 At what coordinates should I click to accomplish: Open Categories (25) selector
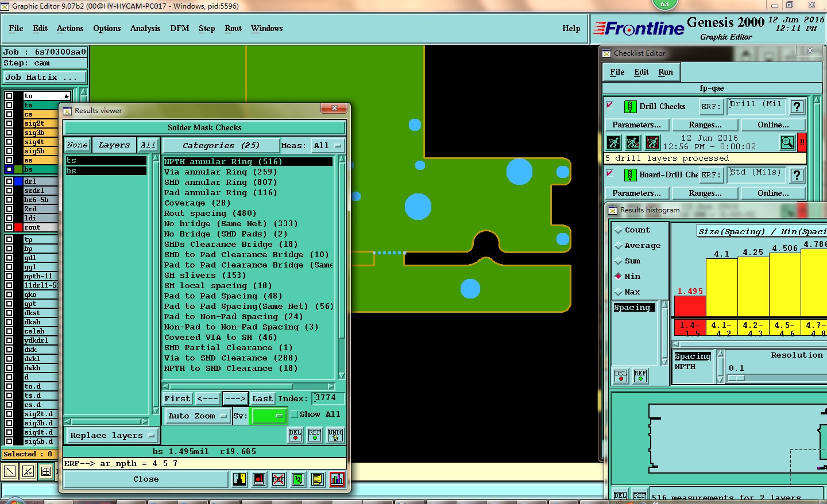pyautogui.click(x=221, y=146)
